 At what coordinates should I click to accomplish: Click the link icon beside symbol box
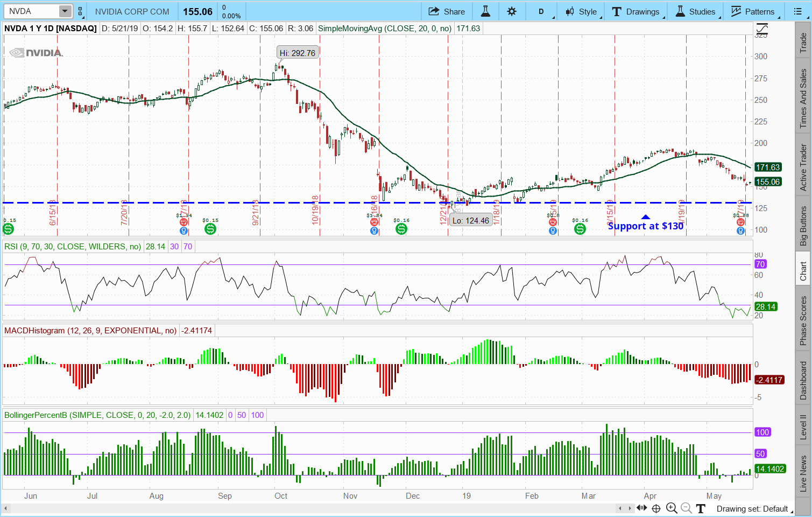pyautogui.click(x=80, y=11)
